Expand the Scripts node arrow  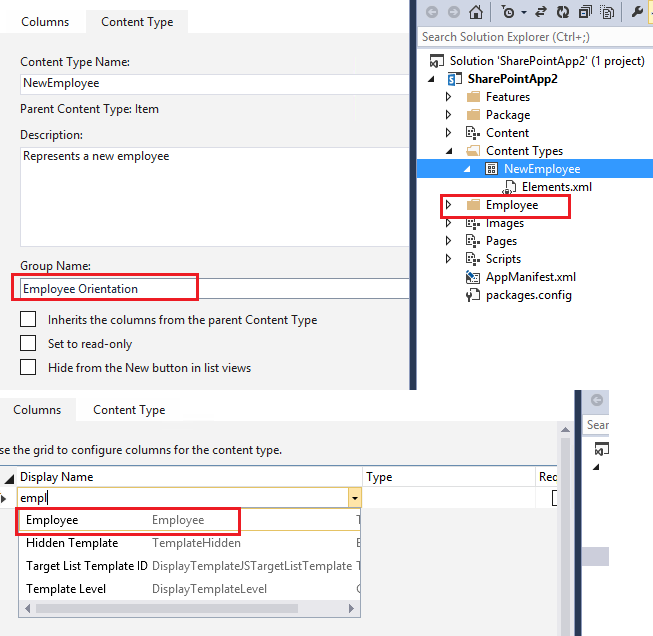[x=448, y=259]
